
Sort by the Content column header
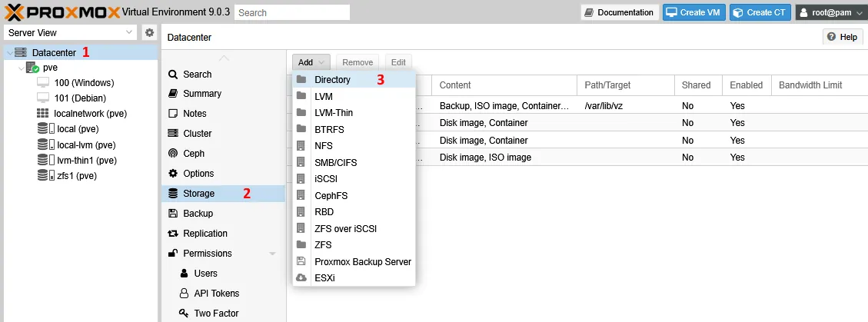(x=504, y=85)
